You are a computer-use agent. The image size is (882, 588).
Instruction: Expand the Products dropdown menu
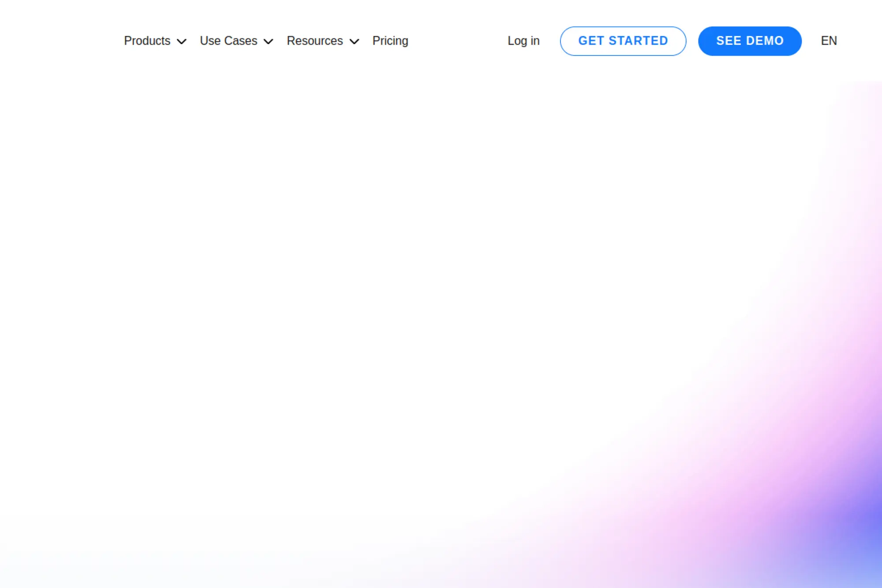click(x=155, y=41)
